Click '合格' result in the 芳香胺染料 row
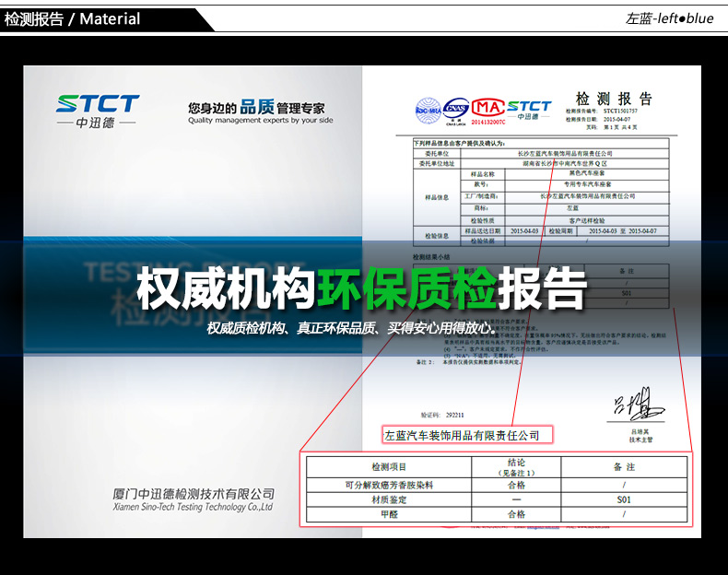728x575 pixels. (x=516, y=485)
